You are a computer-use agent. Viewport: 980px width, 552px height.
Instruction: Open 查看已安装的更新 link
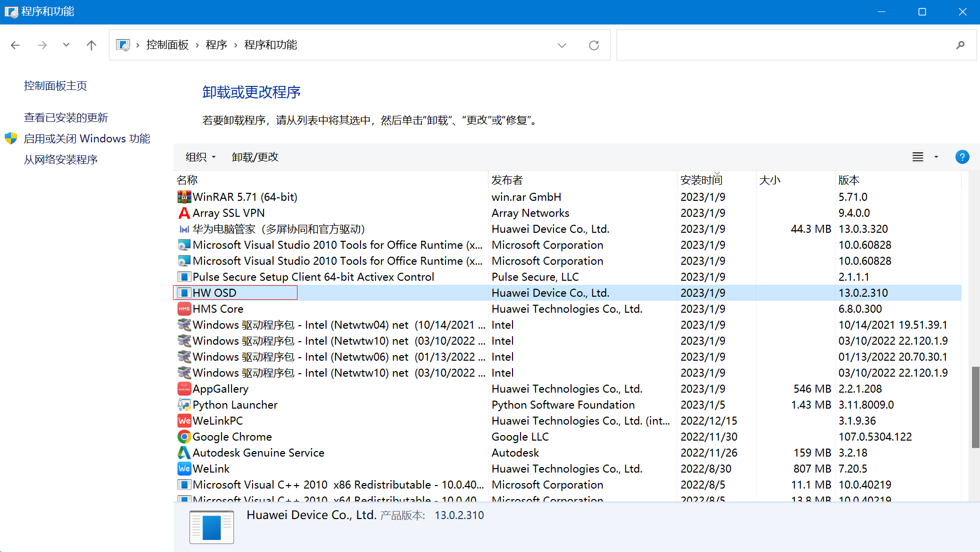(66, 118)
